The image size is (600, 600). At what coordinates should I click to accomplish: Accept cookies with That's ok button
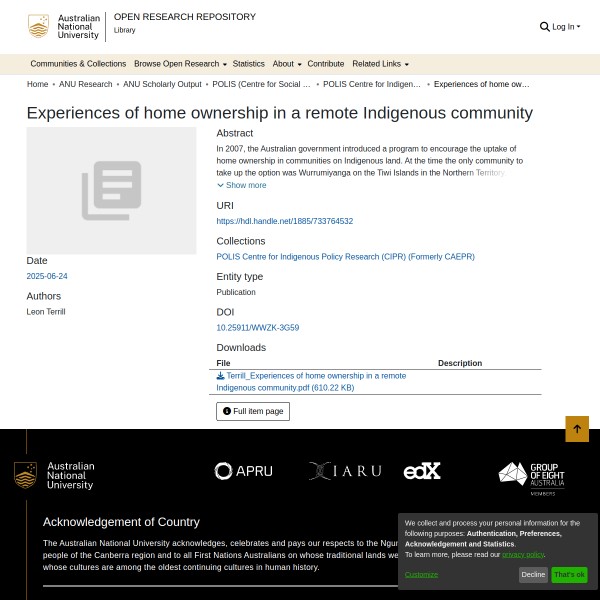[569, 575]
